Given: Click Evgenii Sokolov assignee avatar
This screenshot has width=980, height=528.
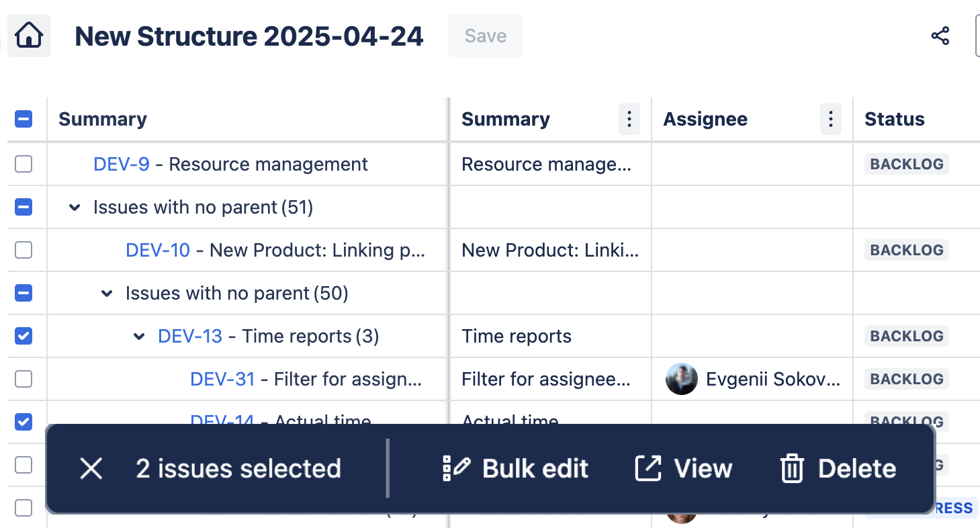Looking at the screenshot, I should pos(681,379).
